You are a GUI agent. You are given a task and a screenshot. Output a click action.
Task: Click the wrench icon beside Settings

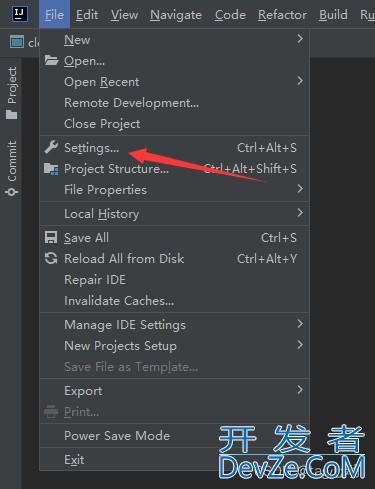(51, 147)
